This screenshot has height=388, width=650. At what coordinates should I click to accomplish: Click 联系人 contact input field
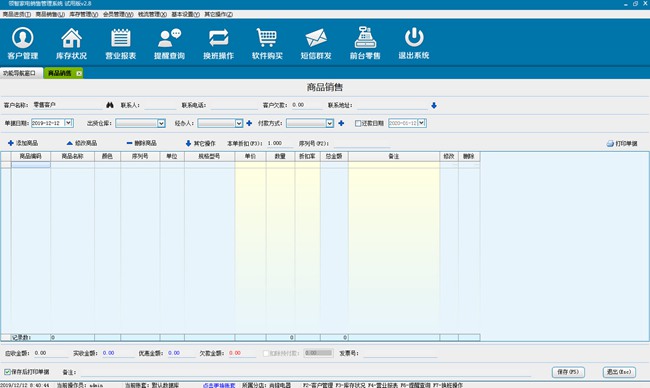coord(160,105)
